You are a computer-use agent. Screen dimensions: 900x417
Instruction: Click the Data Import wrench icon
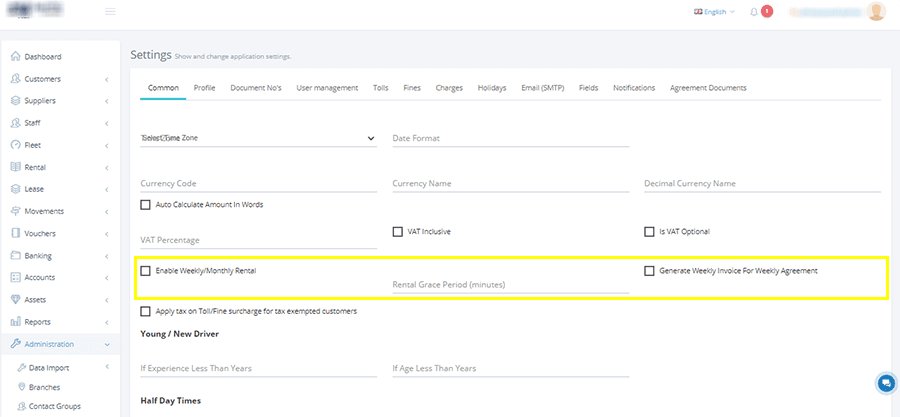click(x=22, y=368)
